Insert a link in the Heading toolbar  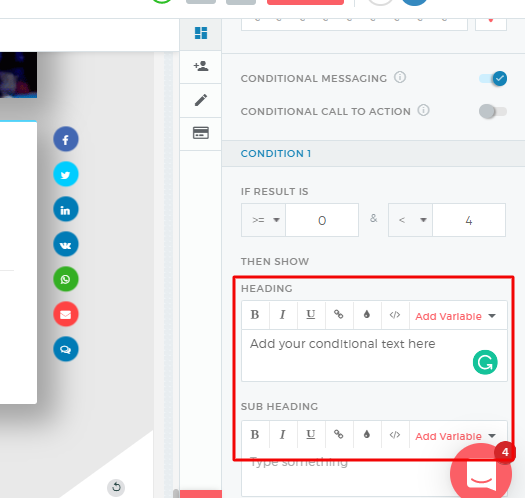[x=339, y=315]
